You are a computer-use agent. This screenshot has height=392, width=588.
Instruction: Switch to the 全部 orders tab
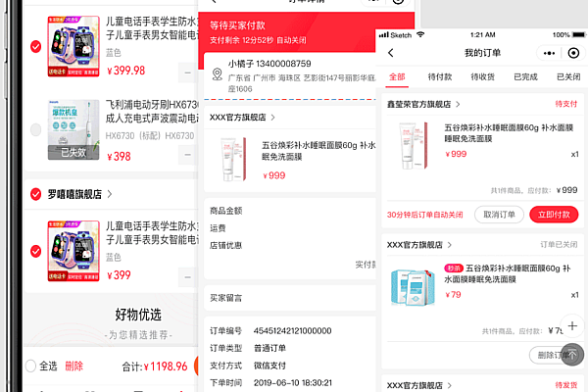coord(397,76)
